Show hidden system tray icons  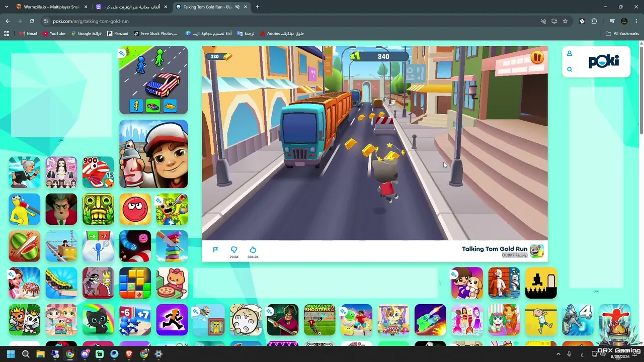coord(558,354)
